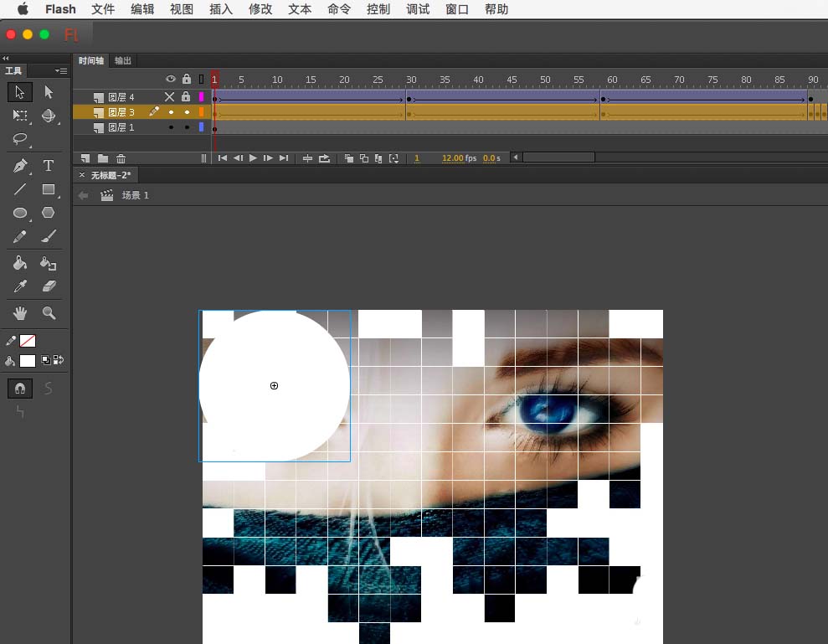Select the Selection arrow tool
Screen dimensions: 828x644
(20, 92)
